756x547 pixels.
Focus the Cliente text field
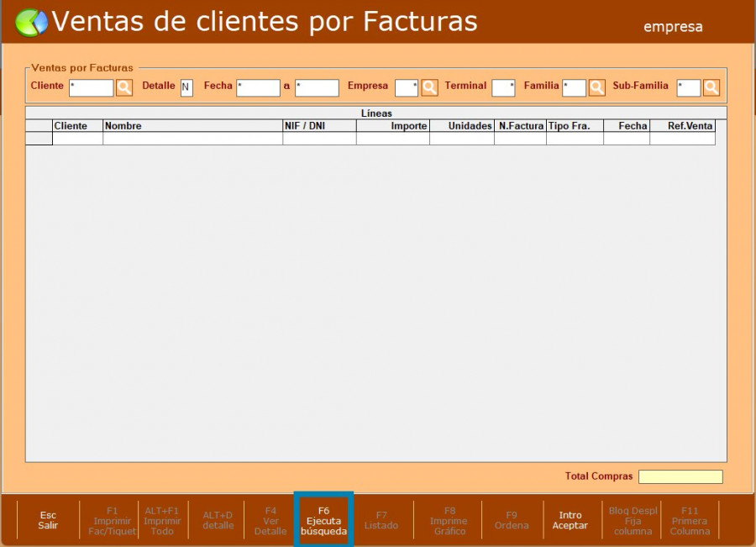click(x=91, y=87)
